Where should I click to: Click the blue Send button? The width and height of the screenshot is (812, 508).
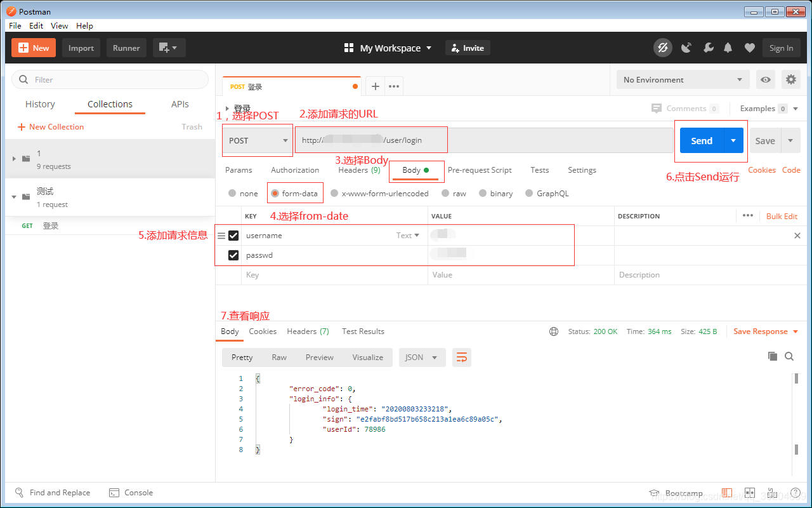[702, 140]
